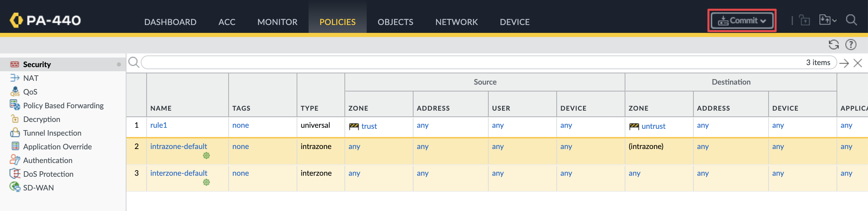Open the search magnifier in top bar
Screen dimensions: 868x211
point(851,20)
